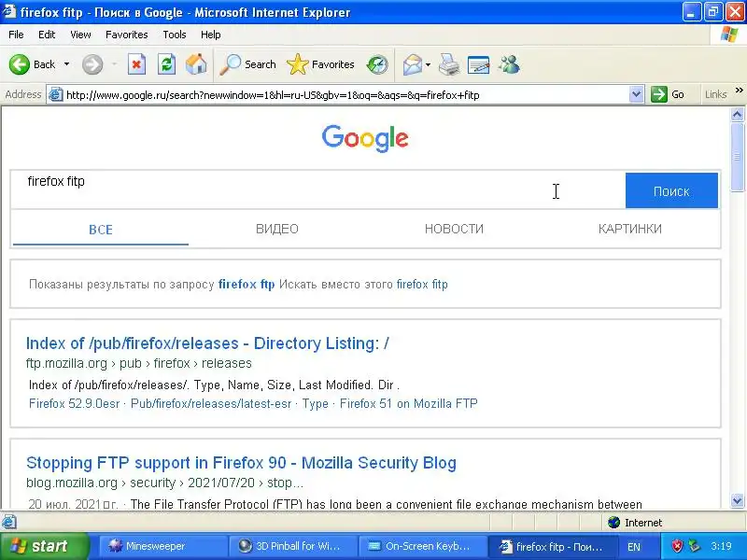Click the Windows flag logo throbber
Screen dimensions: 747x560
(x=729, y=35)
